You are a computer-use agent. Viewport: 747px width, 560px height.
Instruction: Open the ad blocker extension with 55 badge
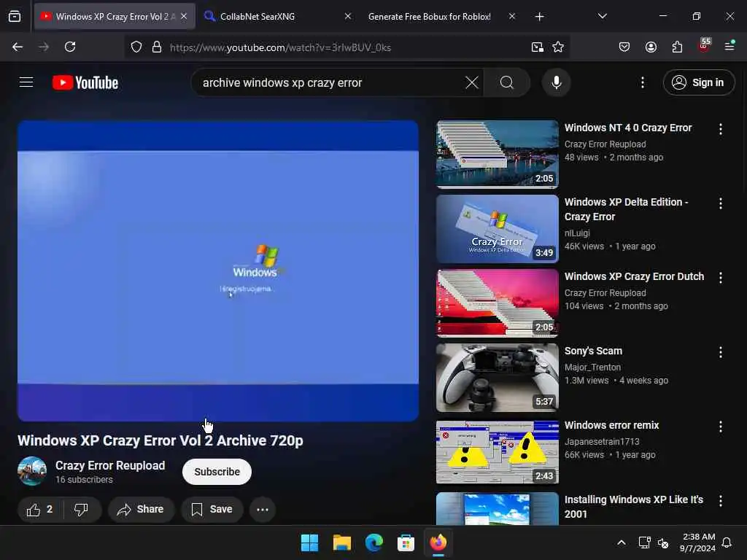pos(704,46)
